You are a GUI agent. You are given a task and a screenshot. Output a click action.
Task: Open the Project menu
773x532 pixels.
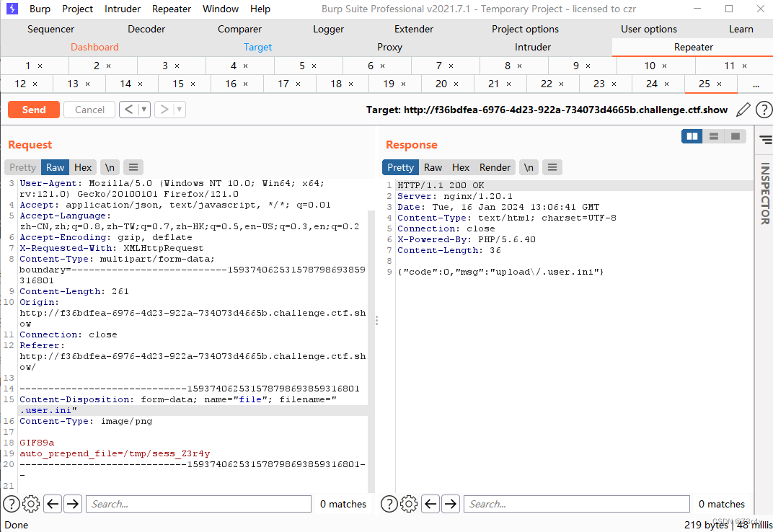pos(77,9)
